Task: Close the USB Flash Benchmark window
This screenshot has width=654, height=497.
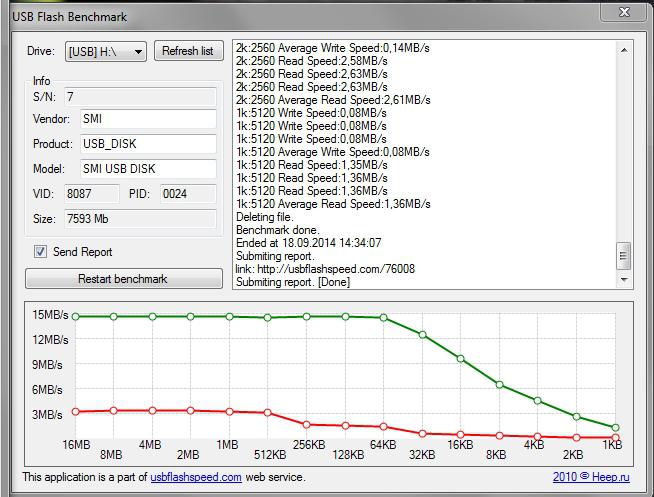Action: point(624,11)
